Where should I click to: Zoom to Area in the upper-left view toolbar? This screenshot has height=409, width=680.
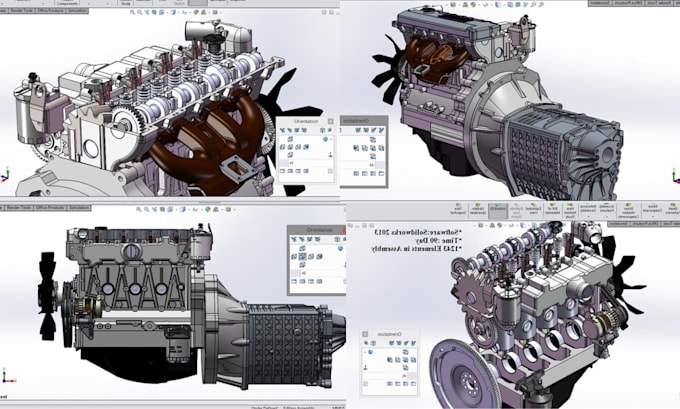click(140, 13)
